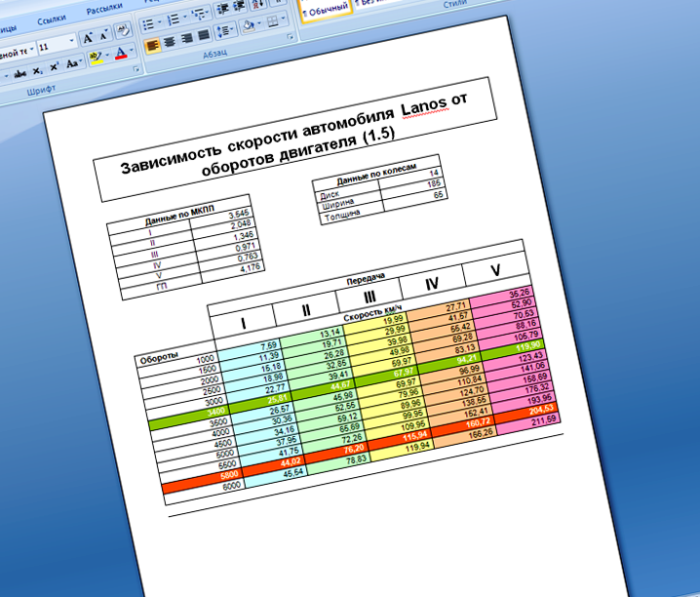Click the Grow Font button
700x597 pixels.
pyautogui.click(x=89, y=38)
